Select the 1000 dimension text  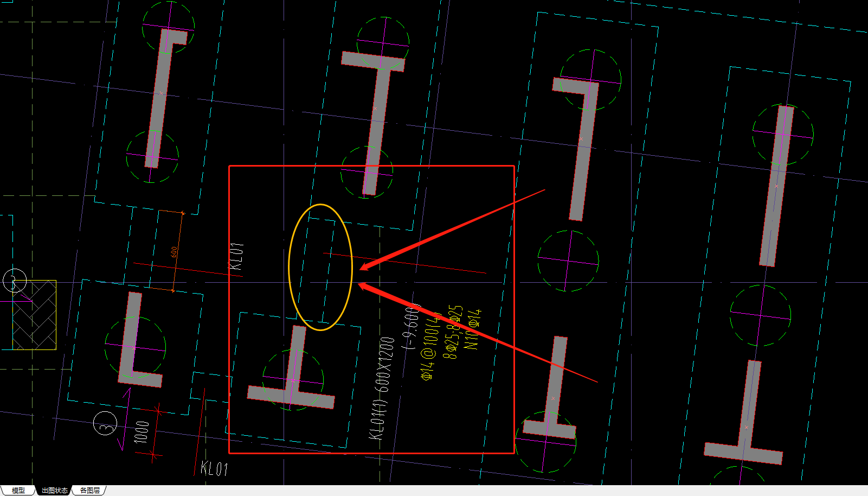point(141,432)
